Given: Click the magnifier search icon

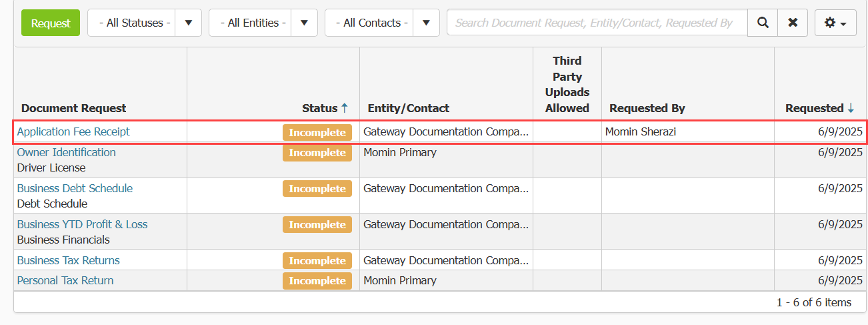Looking at the screenshot, I should tap(763, 23).
